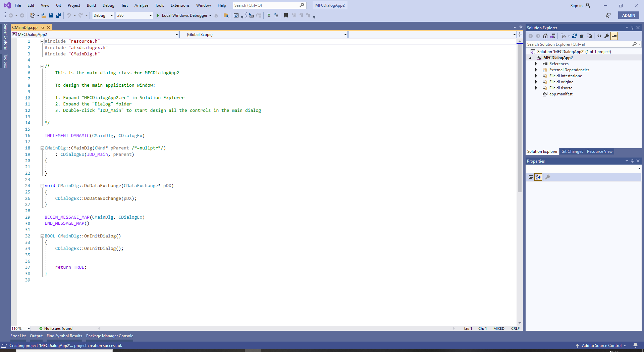Collapse the include block at line 1
The width and height of the screenshot is (644, 352).
[x=42, y=41]
